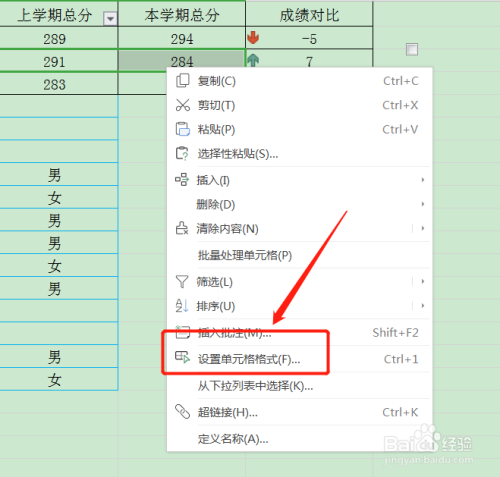
Task: Click the copy icon beside 复制(C)
Action: pos(182,81)
